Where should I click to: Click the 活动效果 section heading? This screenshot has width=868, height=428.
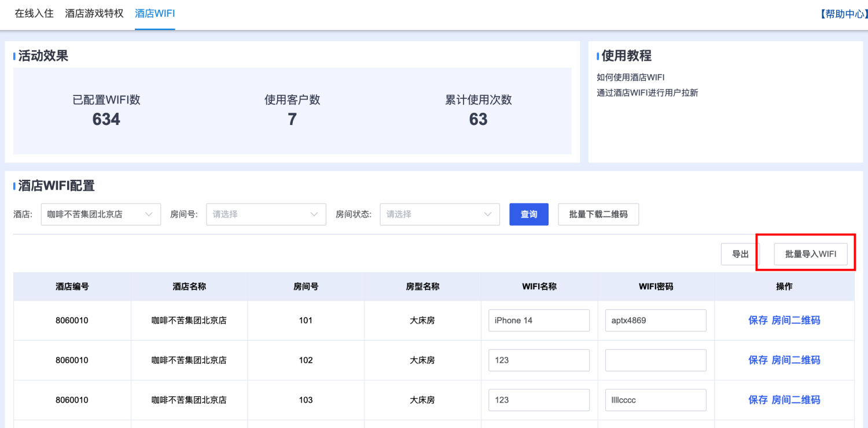43,56
